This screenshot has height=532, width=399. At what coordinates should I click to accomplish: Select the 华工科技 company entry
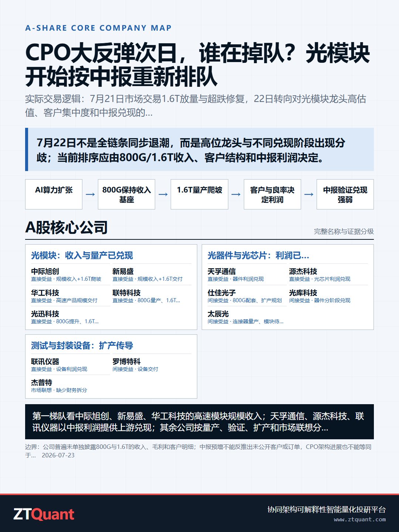click(70, 296)
